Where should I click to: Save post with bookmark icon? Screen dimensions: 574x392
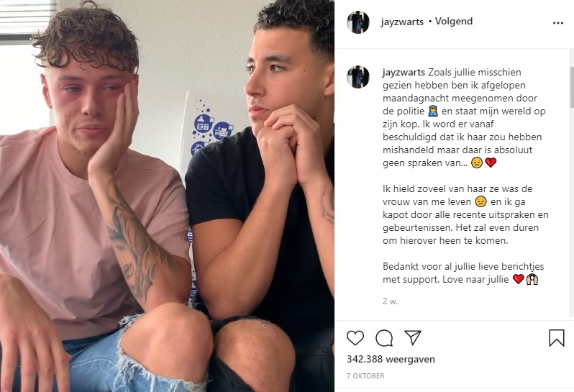[x=557, y=338]
